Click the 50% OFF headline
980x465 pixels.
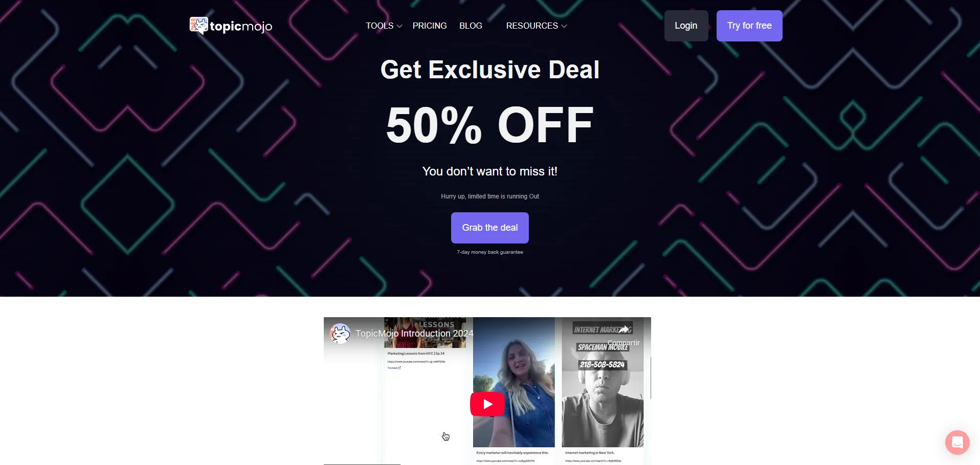489,125
